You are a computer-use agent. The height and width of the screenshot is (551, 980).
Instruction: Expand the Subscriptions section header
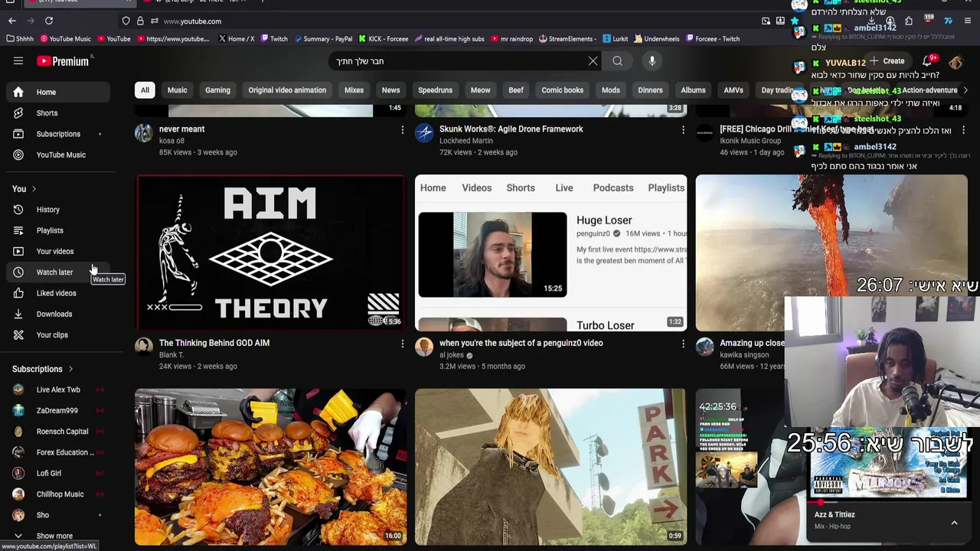coord(43,369)
